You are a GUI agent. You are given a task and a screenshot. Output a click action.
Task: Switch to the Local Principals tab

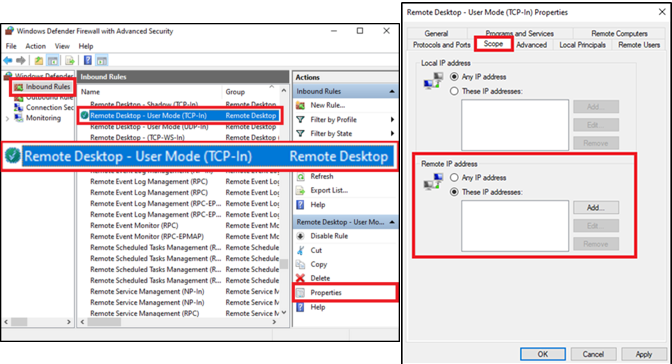tap(582, 45)
